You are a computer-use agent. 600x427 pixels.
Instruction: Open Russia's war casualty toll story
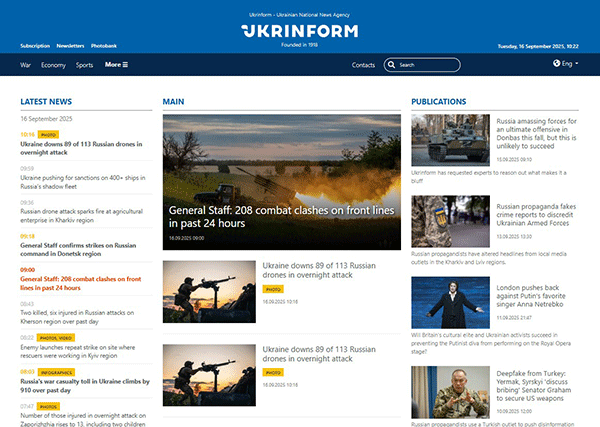pos(85,386)
